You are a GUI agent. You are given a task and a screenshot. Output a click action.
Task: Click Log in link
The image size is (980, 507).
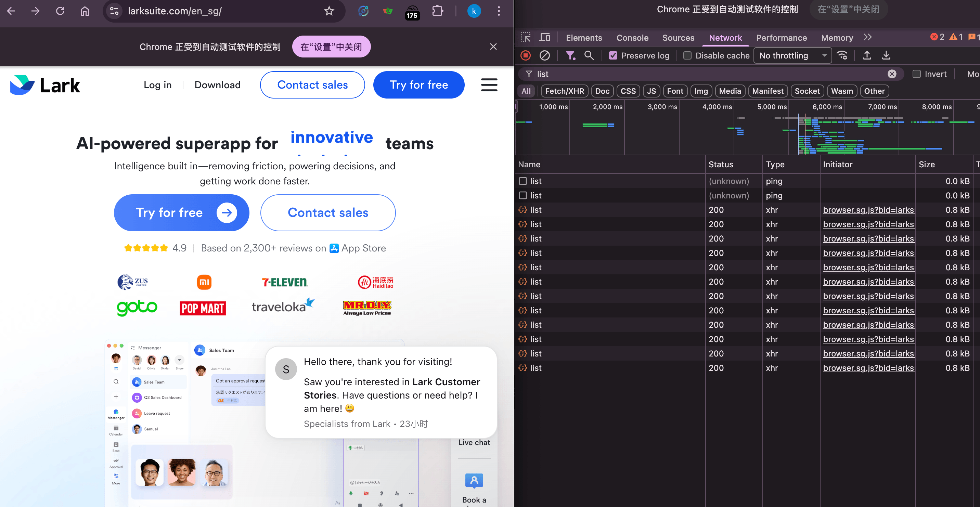(x=157, y=85)
